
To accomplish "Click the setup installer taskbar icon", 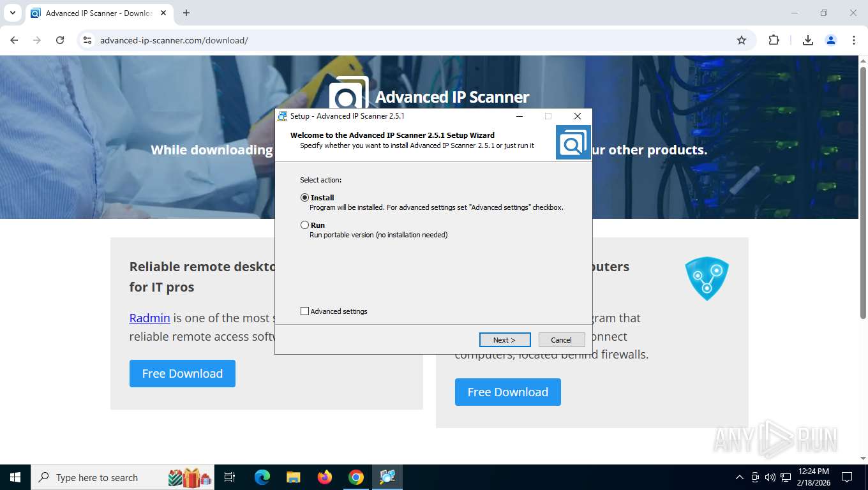I will point(387,477).
